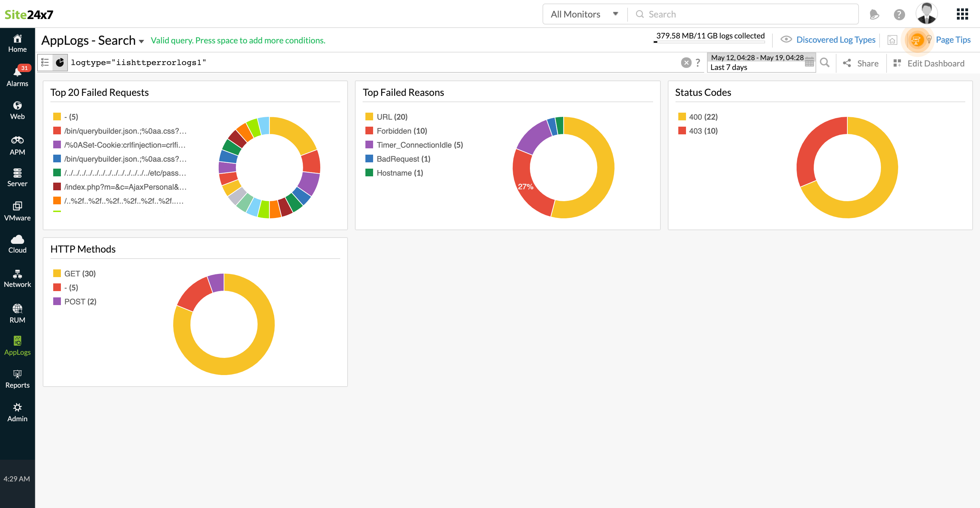The width and height of the screenshot is (980, 508).
Task: Click the Admin settings icon in sidebar
Action: [17, 408]
